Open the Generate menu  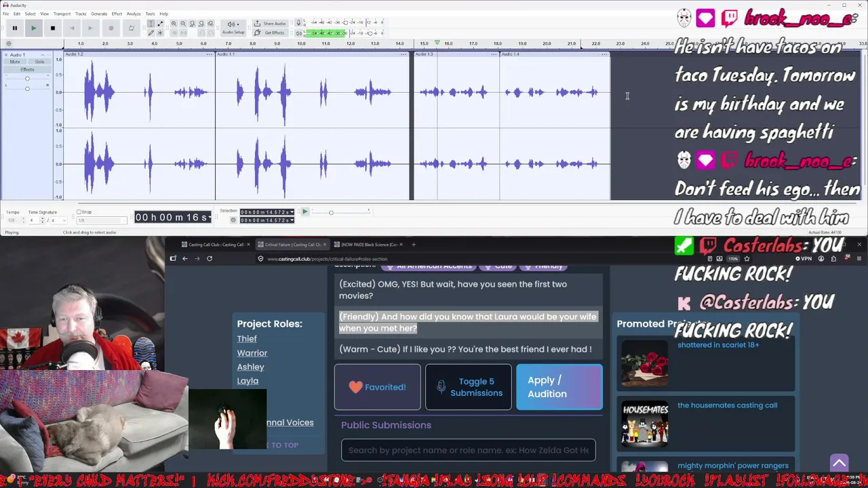[99, 14]
